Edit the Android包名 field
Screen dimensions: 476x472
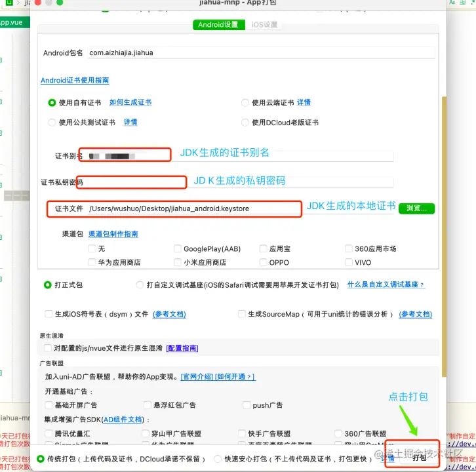click(261, 52)
